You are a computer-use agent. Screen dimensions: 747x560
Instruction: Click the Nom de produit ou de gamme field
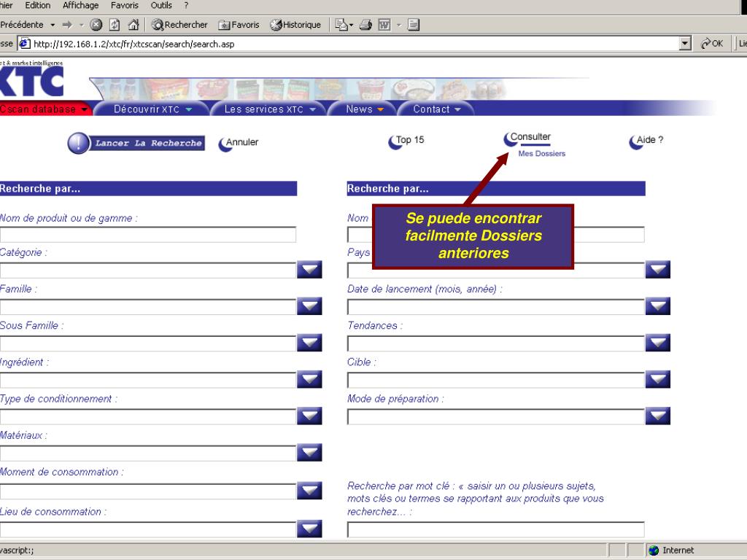pyautogui.click(x=148, y=235)
